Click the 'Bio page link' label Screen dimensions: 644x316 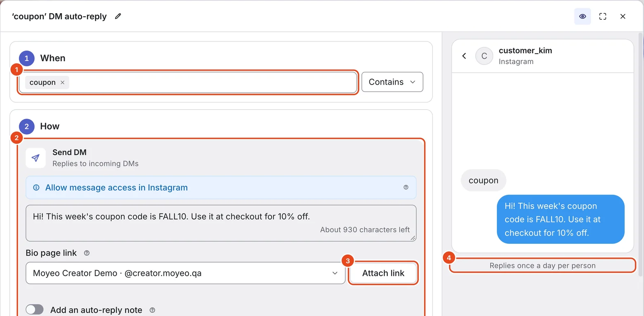51,253
